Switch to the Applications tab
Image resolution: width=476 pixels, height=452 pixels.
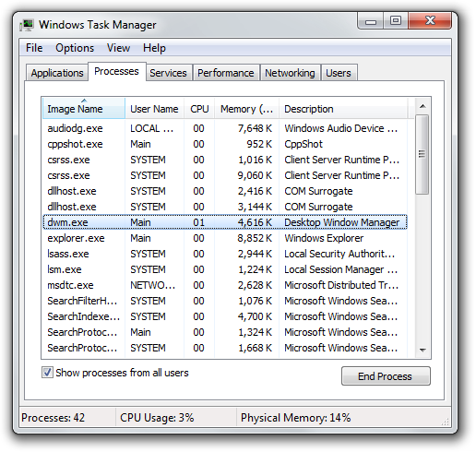point(57,73)
